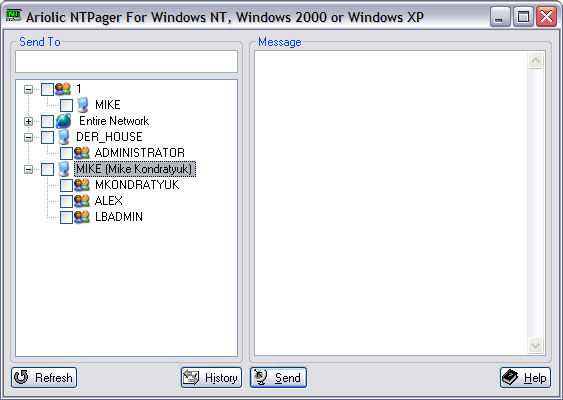The height and width of the screenshot is (400, 563).
Task: Expand the Entire Network node
Action: (x=28, y=121)
